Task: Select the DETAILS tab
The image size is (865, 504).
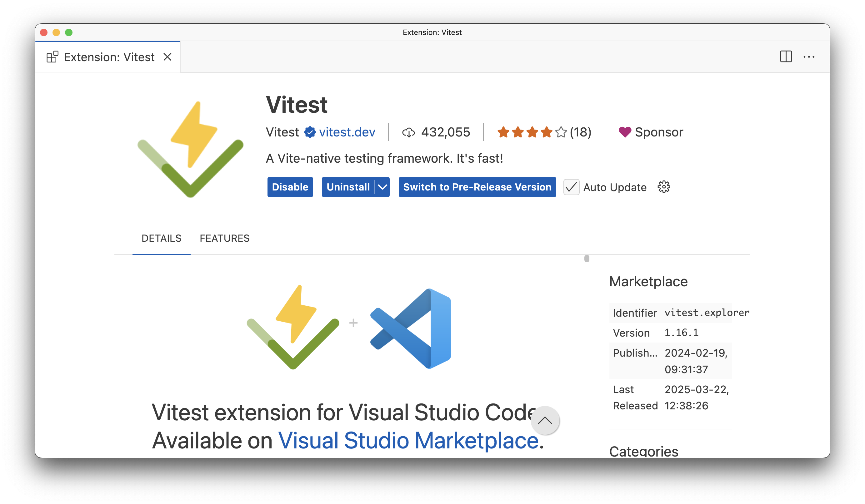Action: (161, 238)
